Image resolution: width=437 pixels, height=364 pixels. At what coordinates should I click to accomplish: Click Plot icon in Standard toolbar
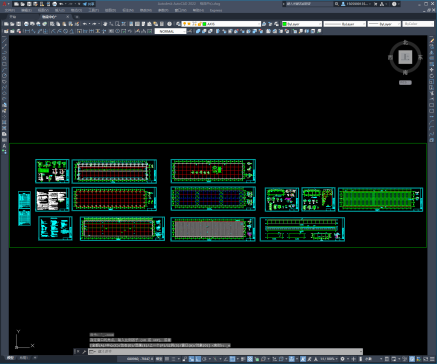tap(26, 24)
